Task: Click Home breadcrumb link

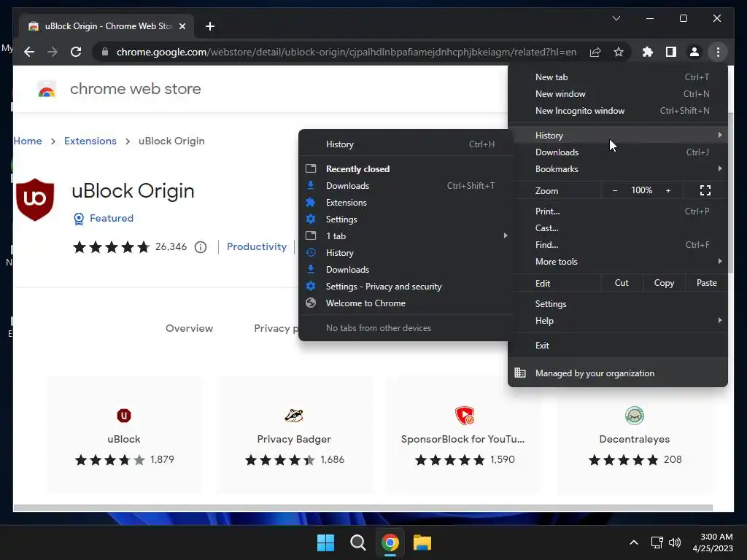Action: (x=28, y=141)
